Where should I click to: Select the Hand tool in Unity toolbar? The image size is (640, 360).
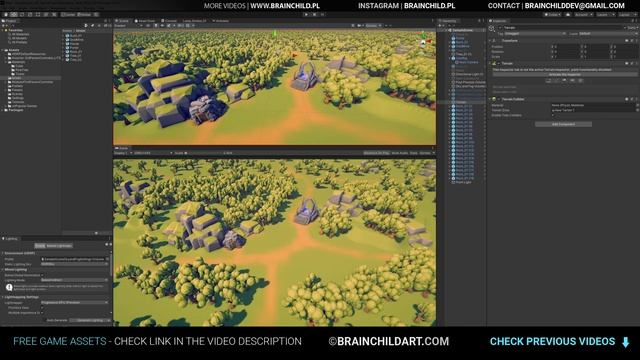(6, 15)
